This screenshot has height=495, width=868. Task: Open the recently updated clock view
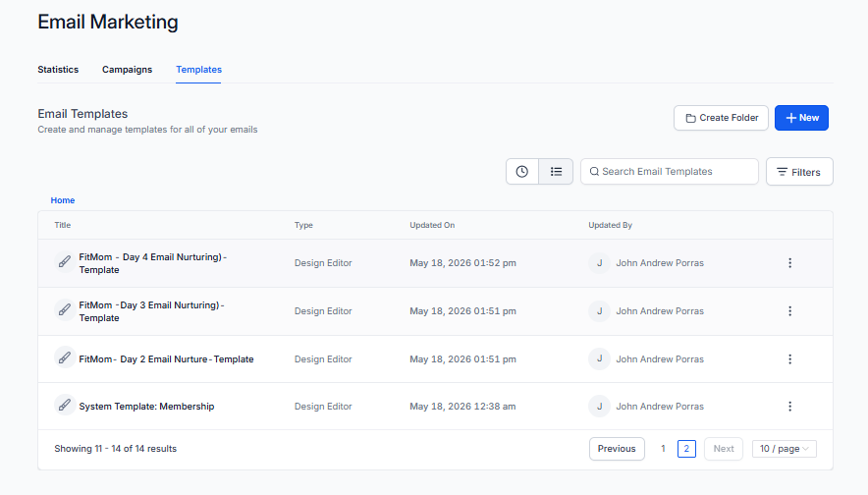[522, 172]
